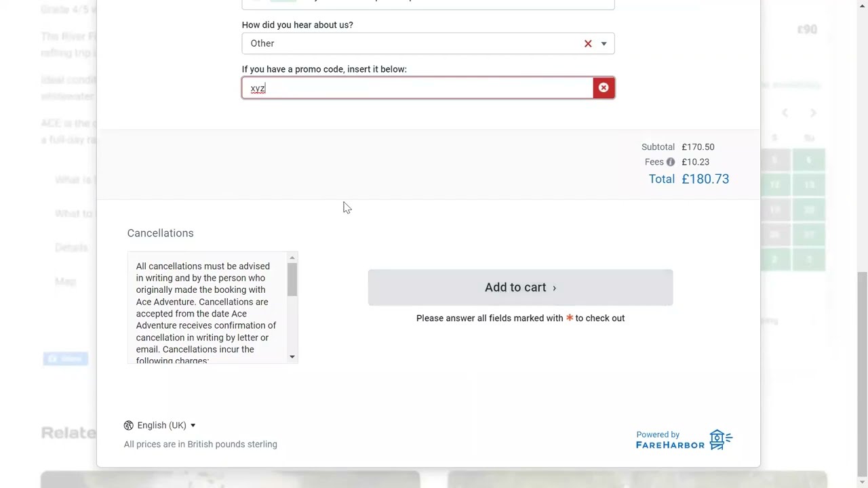
Task: Open the blurred "Map" tab behind dialog
Action: (65, 281)
